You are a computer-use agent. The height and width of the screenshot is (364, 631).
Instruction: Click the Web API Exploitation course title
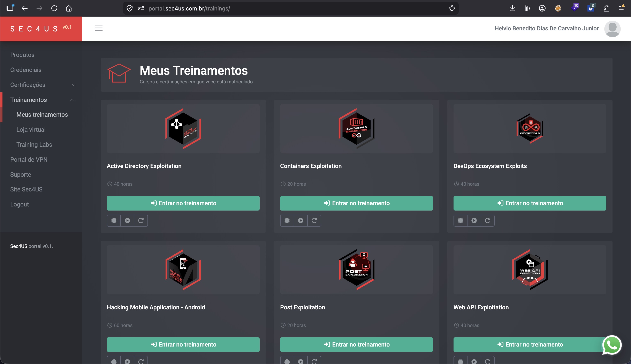click(481, 307)
